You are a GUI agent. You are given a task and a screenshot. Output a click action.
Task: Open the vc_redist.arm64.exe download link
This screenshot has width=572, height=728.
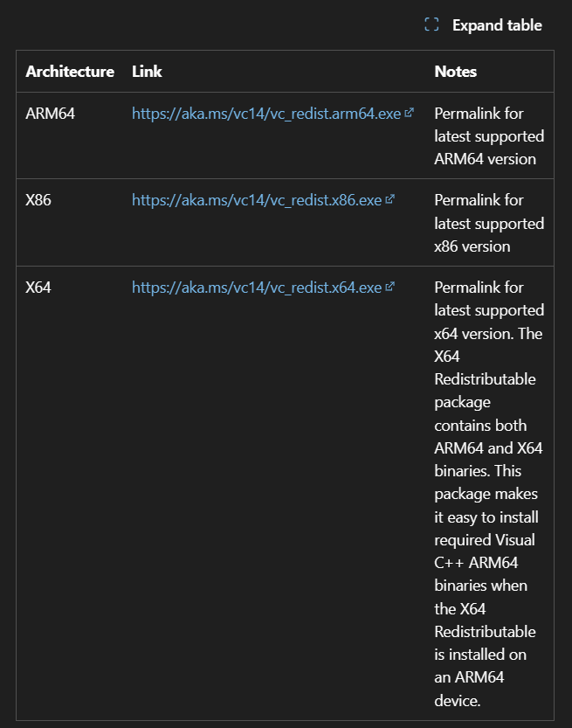point(266,114)
